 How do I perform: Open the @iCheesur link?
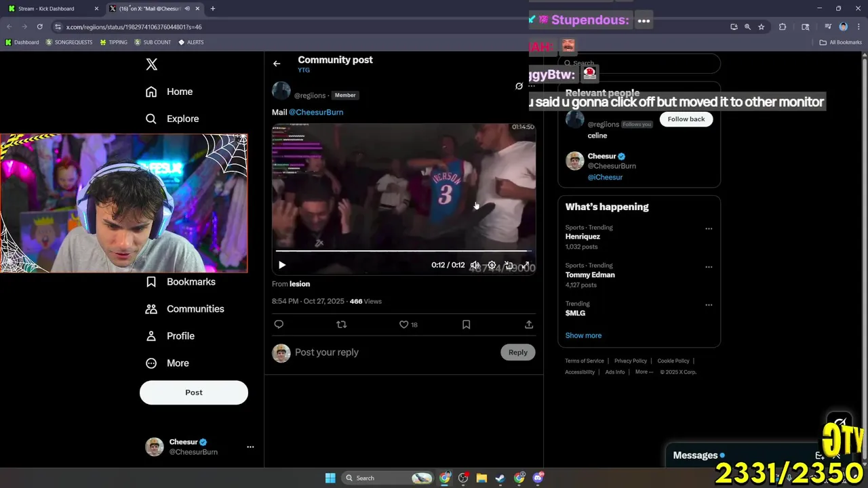click(605, 178)
